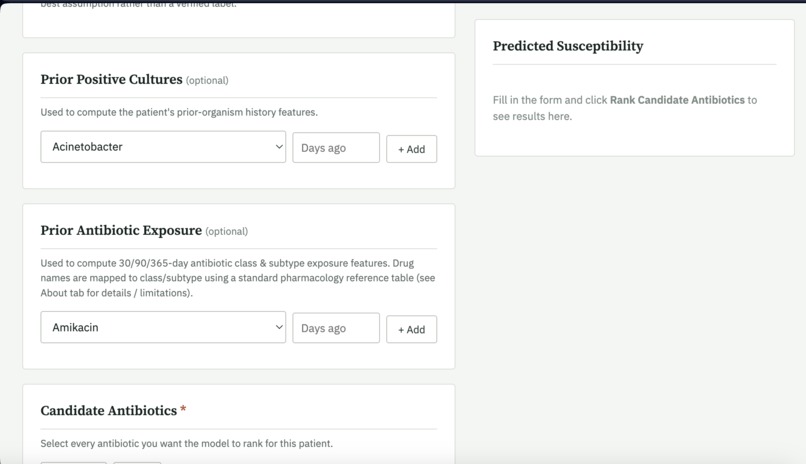This screenshot has height=464, width=806.
Task: Add the prior positive culture entry
Action: 411,149
